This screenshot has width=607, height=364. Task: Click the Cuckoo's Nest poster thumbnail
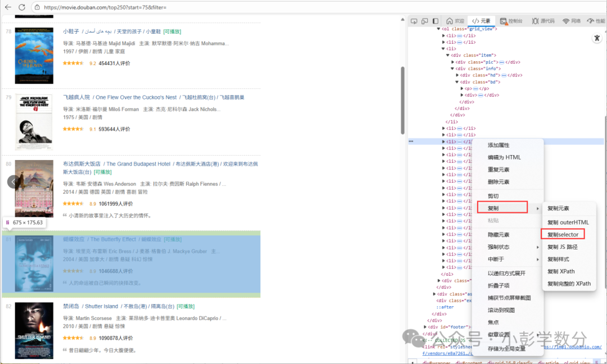pos(34,121)
